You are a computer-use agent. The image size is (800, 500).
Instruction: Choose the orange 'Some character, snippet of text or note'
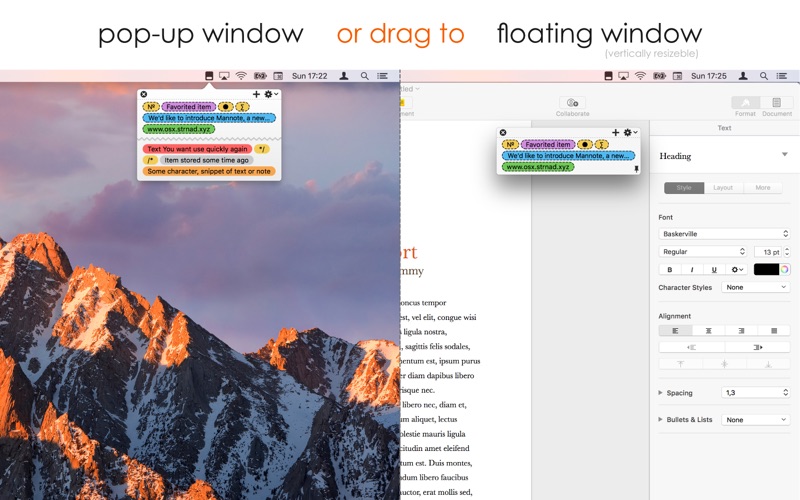coord(209,171)
